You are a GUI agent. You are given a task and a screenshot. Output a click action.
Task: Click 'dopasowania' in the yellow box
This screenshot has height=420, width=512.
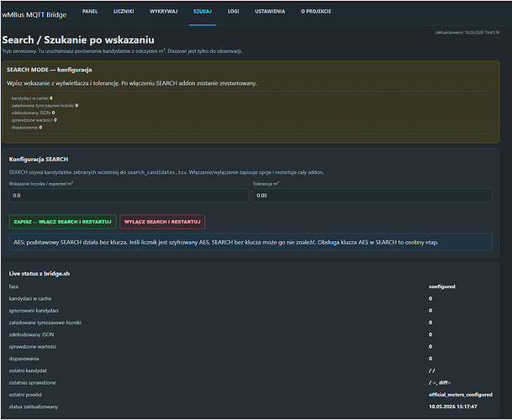click(x=27, y=128)
